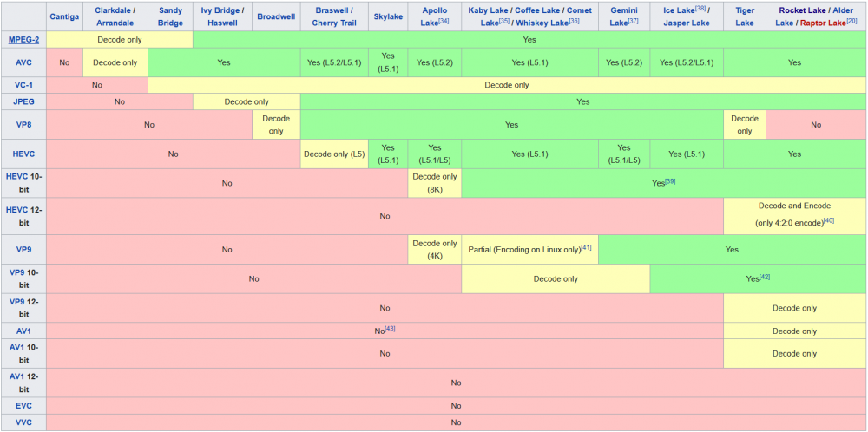Open footnote 34 beside Apollo Lake
This screenshot has height=432, width=868.
point(444,21)
